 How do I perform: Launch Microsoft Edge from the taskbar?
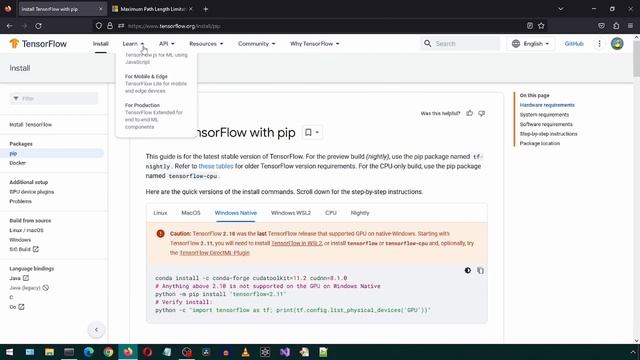pos(89,352)
